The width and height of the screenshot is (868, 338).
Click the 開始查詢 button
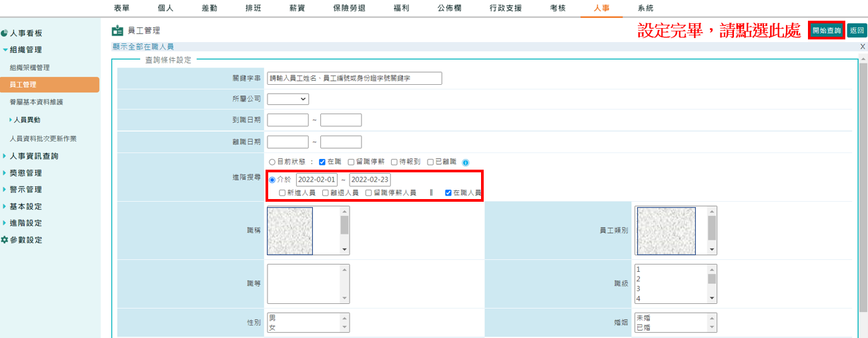pos(826,31)
